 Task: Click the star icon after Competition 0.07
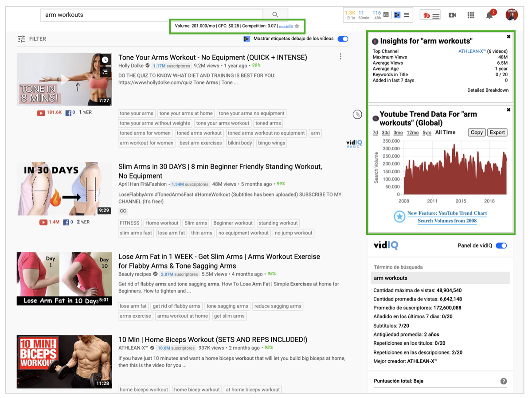(297, 26)
